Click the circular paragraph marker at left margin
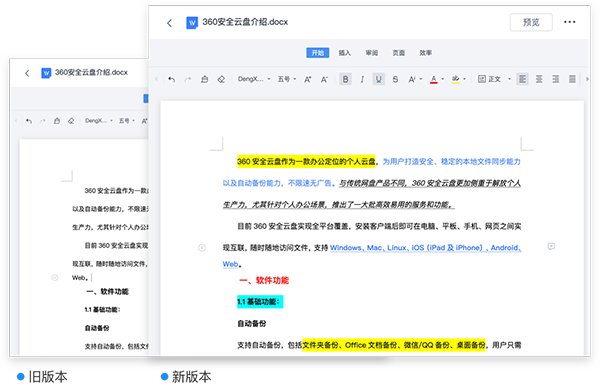Image resolution: width=600 pixels, height=386 pixels. [202, 248]
